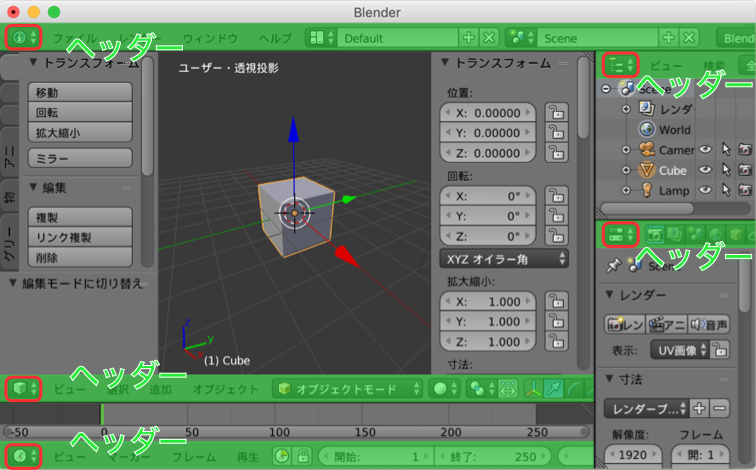Toggle Cube visibility eye in outliner
This screenshot has width=756, height=470.
click(x=704, y=170)
